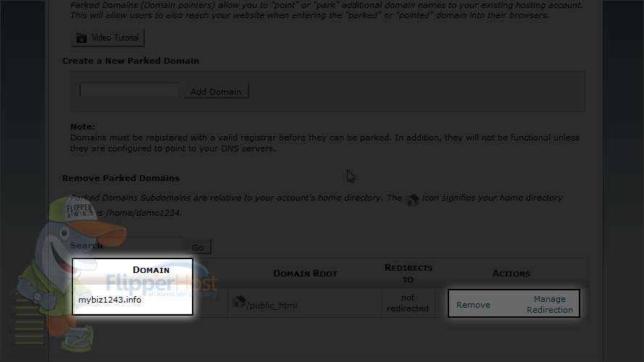644x362 pixels.
Task: Click the Actions column header
Action: [511, 274]
